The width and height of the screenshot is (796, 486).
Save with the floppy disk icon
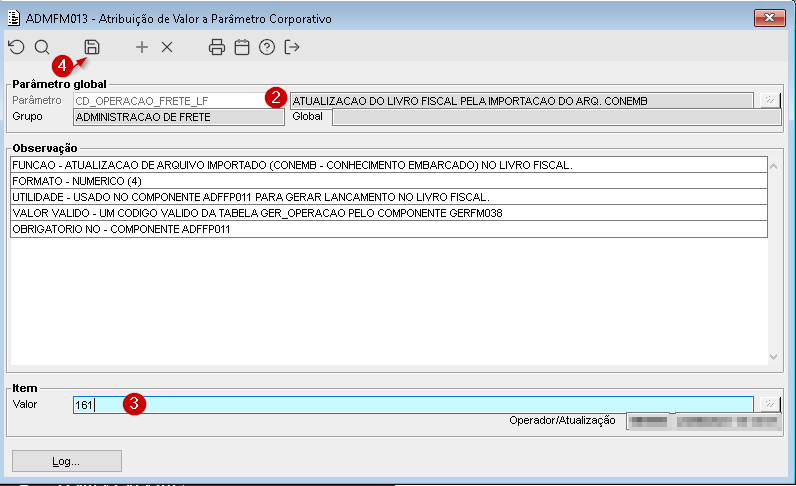pyautogui.click(x=92, y=47)
